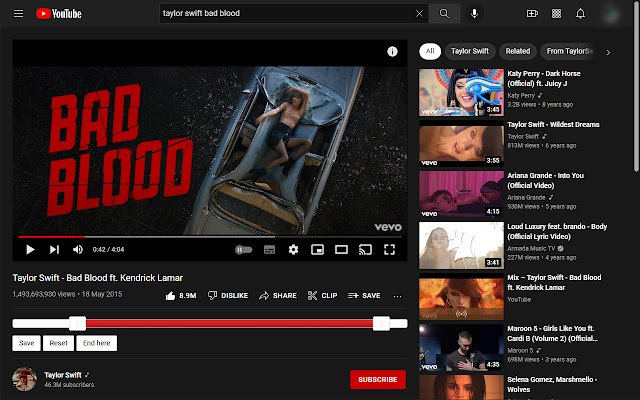Viewport: 640px width, 400px height.
Task: Click the Reset trim button
Action: tap(58, 343)
